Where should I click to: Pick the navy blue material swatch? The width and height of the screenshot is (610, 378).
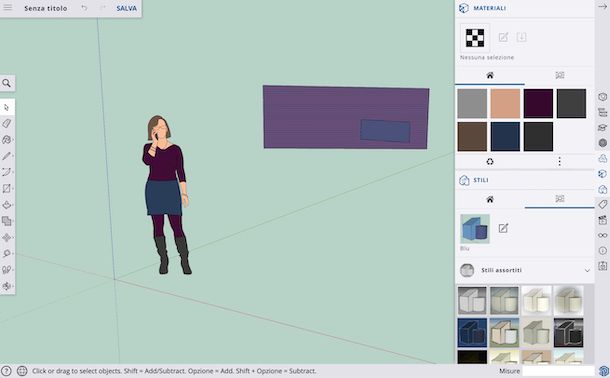505,136
